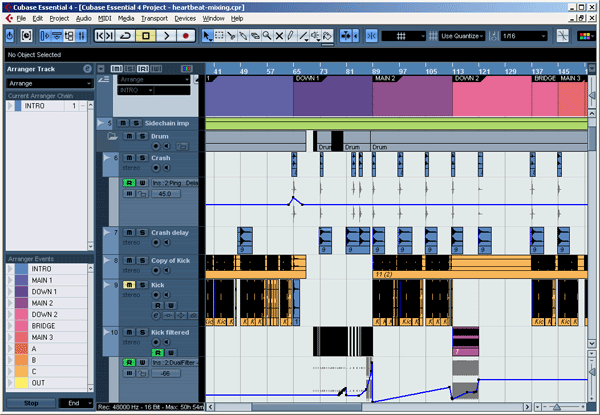Image resolution: width=600 pixels, height=415 pixels.
Task: Unmute the Kick track
Action: point(128,285)
